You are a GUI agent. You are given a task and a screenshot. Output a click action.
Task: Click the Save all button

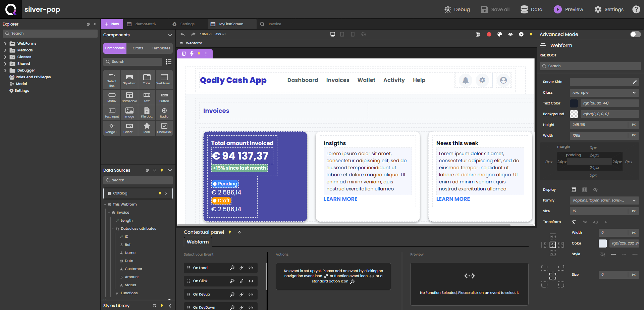[x=495, y=9]
